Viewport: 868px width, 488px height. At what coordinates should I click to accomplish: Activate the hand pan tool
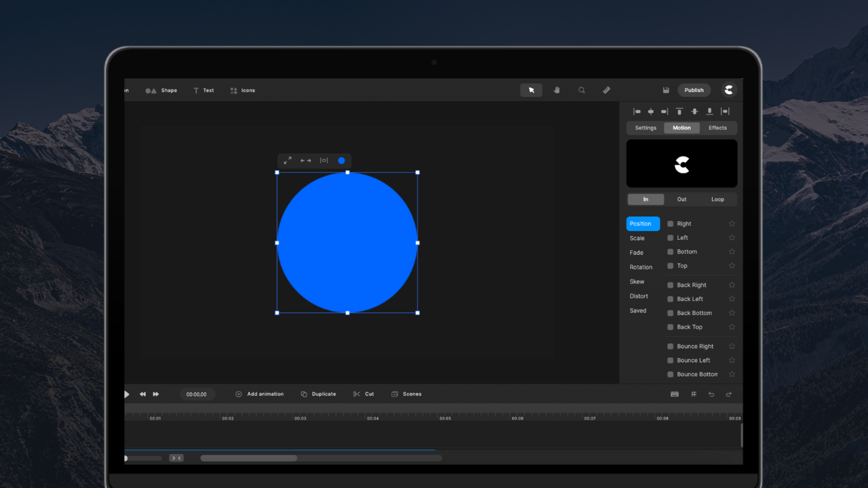tap(557, 90)
